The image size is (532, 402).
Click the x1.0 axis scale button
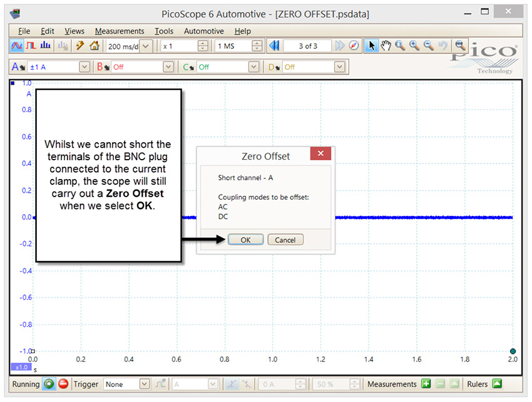click(21, 367)
